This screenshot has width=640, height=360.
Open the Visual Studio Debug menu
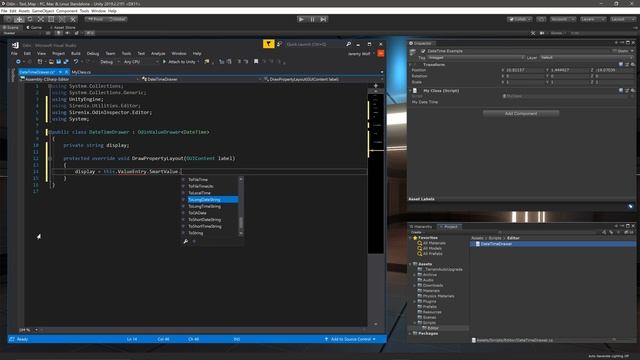coord(93,53)
